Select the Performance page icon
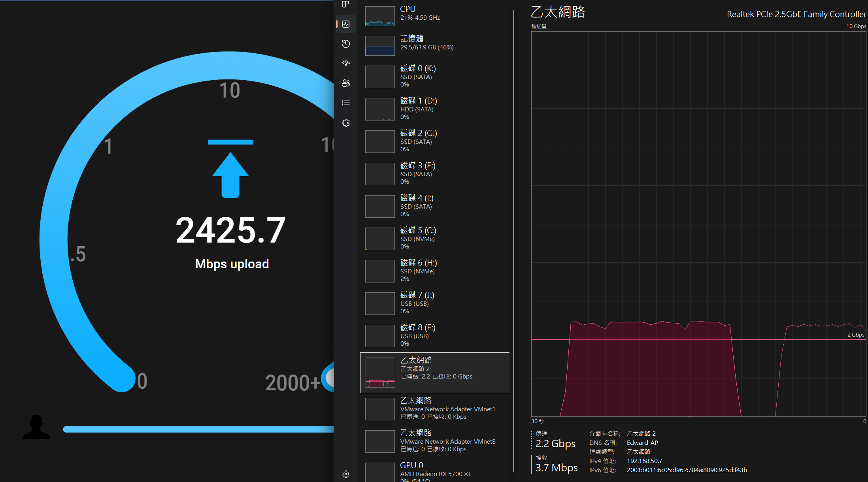Viewport: 868px width, 482px height. tap(346, 24)
